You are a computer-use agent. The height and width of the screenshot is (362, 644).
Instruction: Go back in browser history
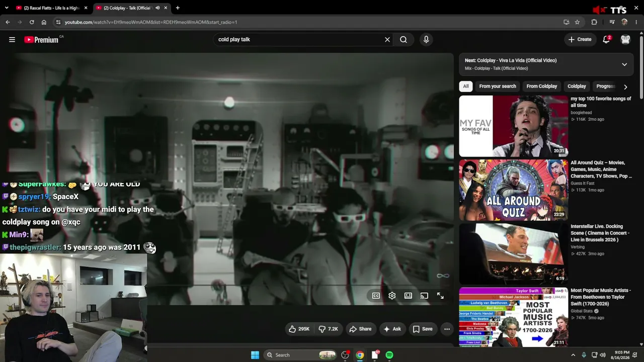pyautogui.click(x=8, y=22)
